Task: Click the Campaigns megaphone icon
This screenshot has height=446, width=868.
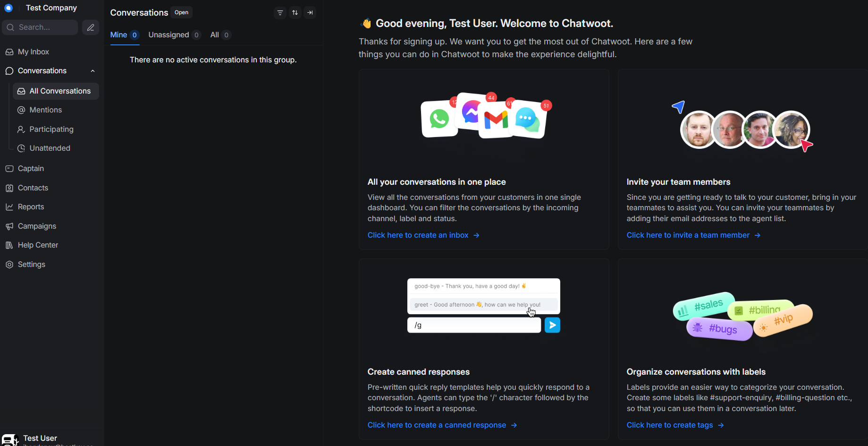Action: tap(9, 226)
